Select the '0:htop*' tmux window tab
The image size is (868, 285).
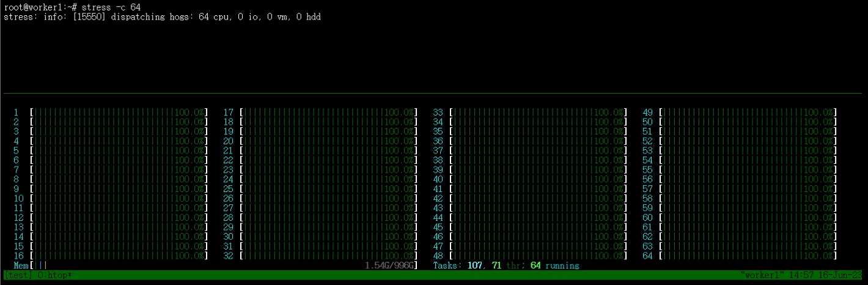pyautogui.click(x=55, y=275)
